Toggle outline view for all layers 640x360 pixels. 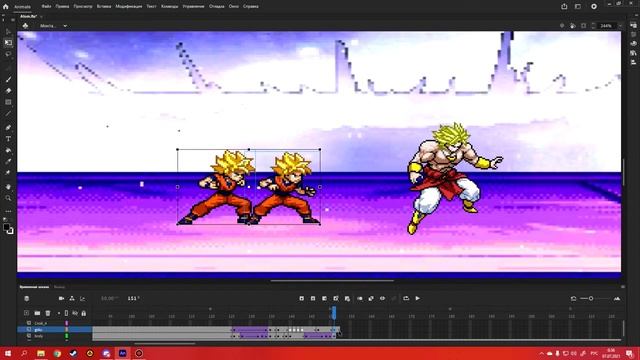tap(66, 313)
